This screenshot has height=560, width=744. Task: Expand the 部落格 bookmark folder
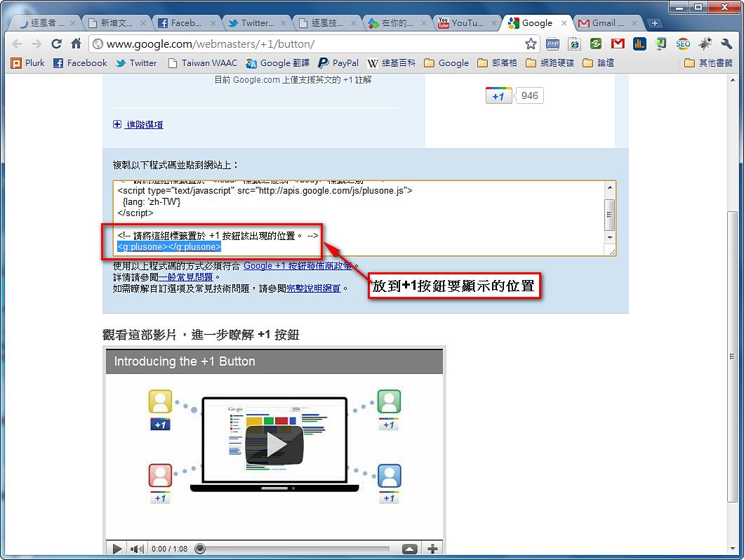click(x=497, y=63)
